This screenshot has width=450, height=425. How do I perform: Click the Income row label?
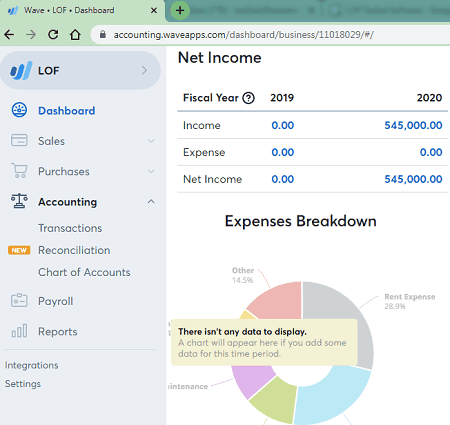pos(202,125)
